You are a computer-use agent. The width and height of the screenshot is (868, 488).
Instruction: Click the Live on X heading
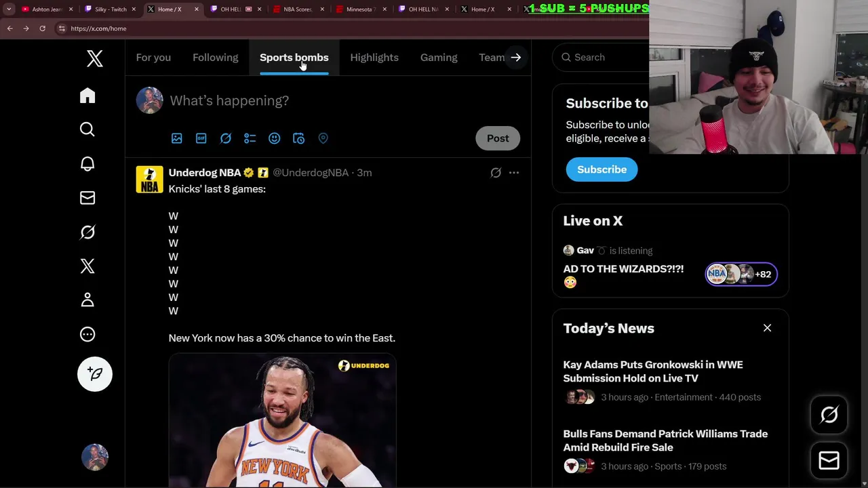click(x=593, y=221)
